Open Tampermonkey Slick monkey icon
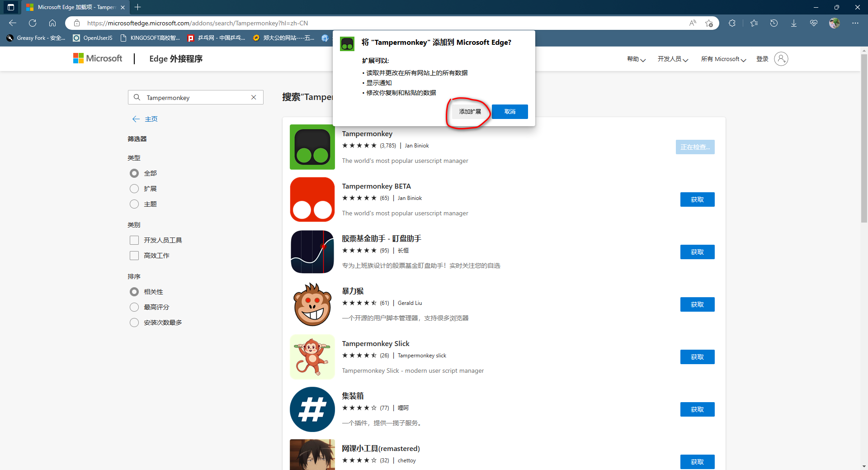868x470 pixels. click(312, 357)
